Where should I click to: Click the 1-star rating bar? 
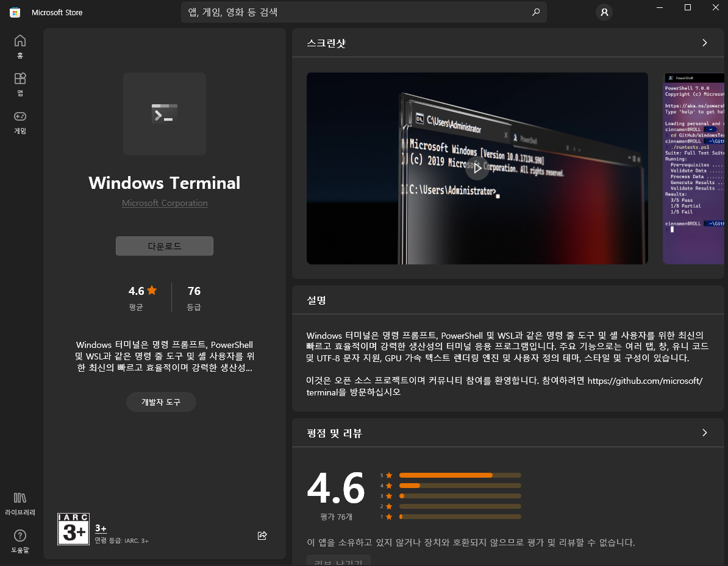click(x=460, y=517)
